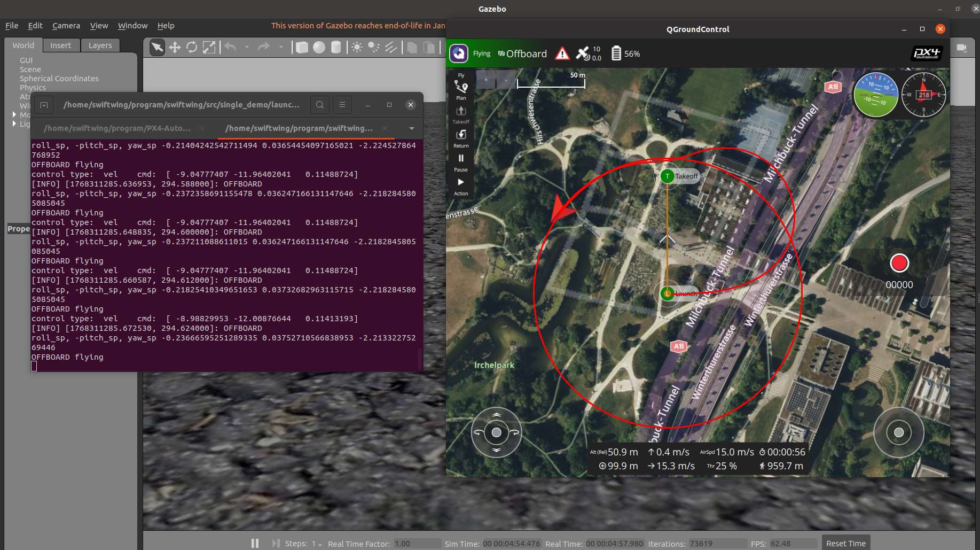Open the QGroundControl application menu icon
Image resolution: width=980 pixels, height=550 pixels.
click(459, 53)
